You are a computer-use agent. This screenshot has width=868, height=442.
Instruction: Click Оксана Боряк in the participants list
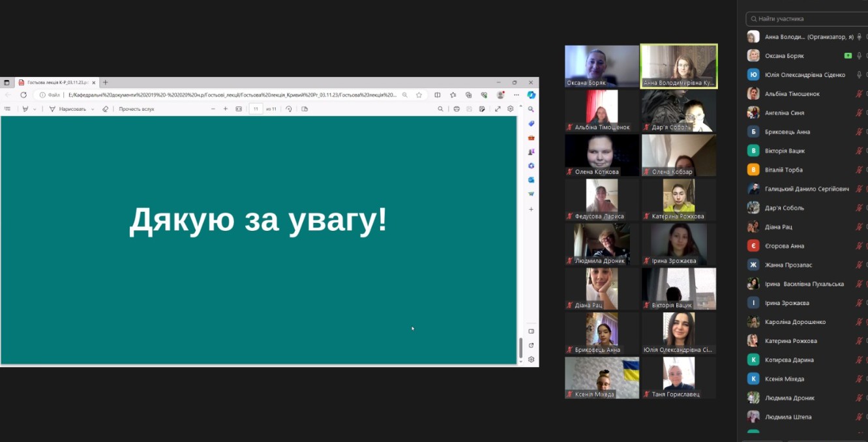point(785,56)
